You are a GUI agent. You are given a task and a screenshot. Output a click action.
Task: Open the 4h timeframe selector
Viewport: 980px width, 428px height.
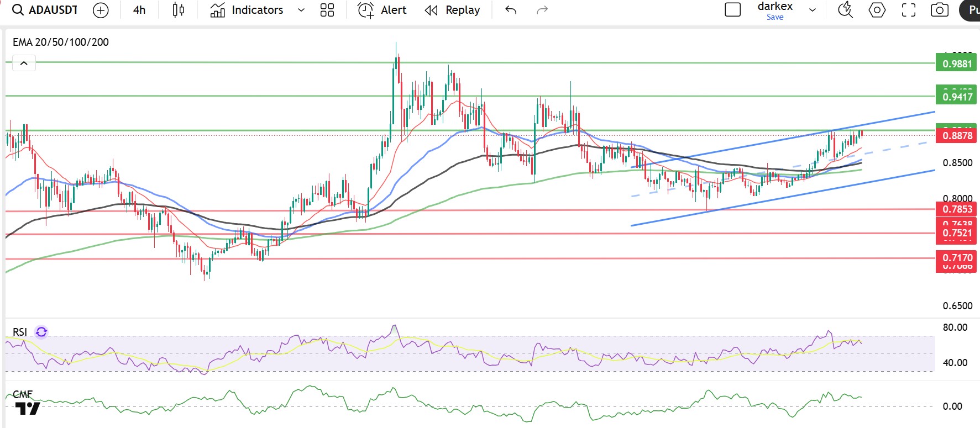pyautogui.click(x=139, y=10)
